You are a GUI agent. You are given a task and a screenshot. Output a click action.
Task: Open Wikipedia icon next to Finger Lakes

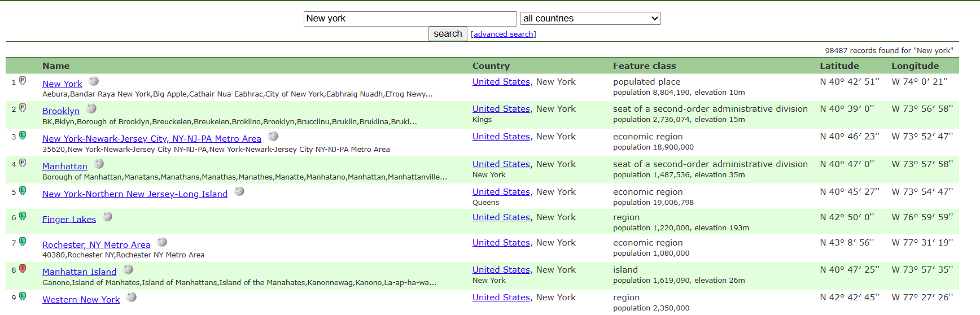(107, 217)
